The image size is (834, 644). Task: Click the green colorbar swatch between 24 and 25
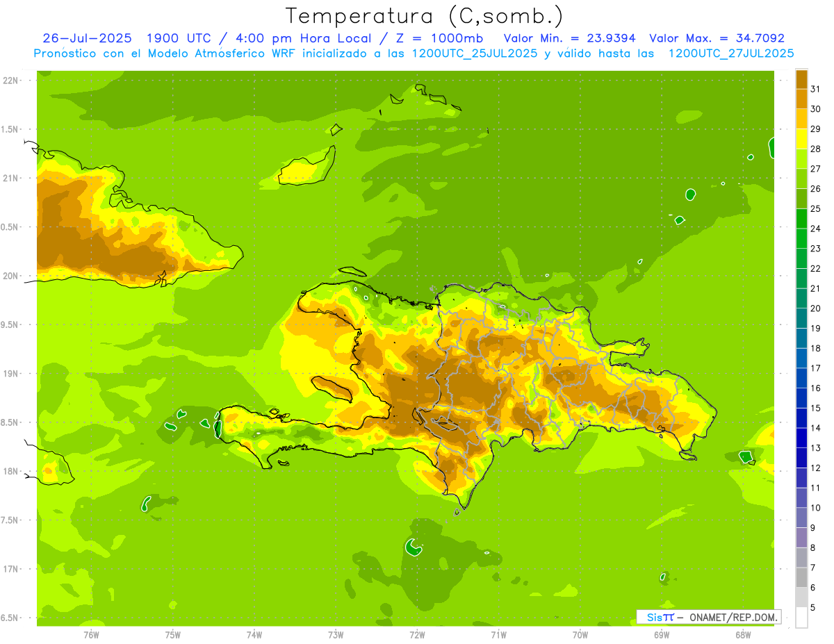[801, 219]
